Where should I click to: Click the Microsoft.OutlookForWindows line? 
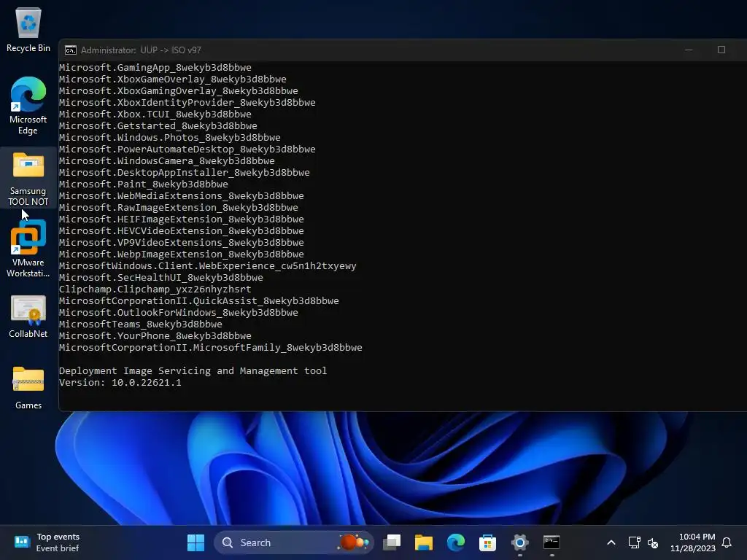(179, 312)
